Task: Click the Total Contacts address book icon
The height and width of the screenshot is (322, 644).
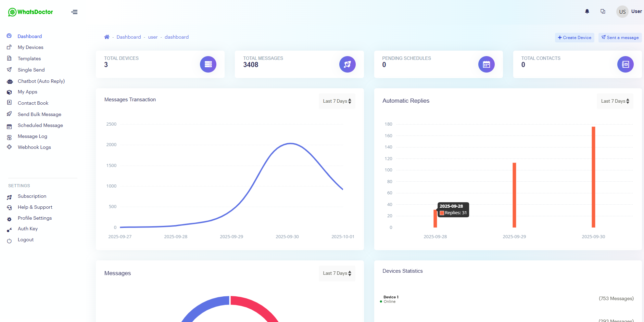Action: [625, 64]
